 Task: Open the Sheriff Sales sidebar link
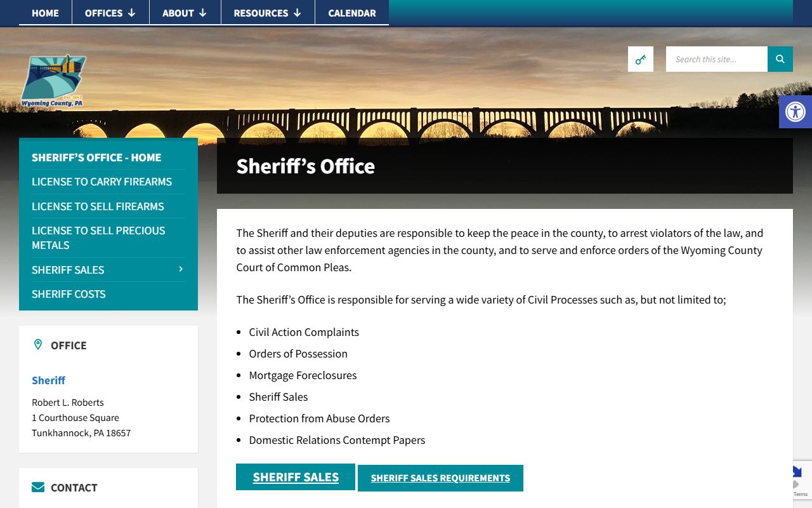click(68, 270)
